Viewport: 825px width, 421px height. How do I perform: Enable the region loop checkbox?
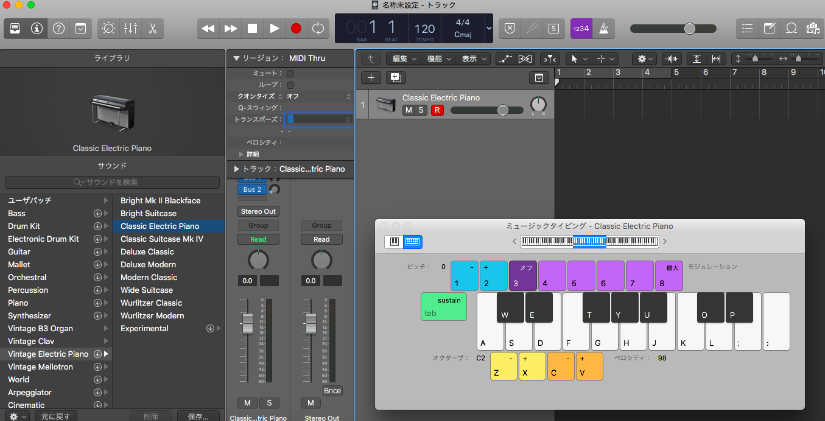pyautogui.click(x=290, y=85)
